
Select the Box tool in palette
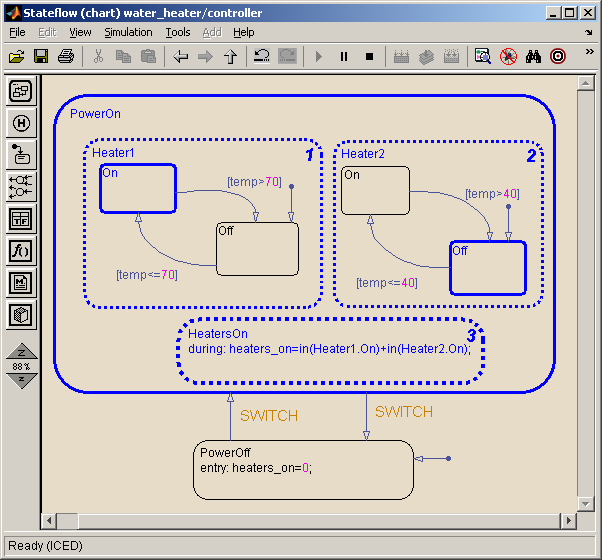21,315
